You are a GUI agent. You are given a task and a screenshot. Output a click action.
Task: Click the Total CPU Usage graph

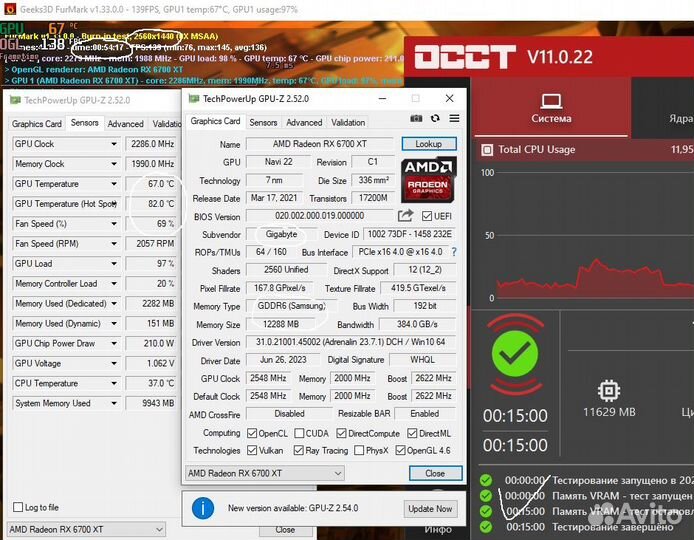point(594,235)
